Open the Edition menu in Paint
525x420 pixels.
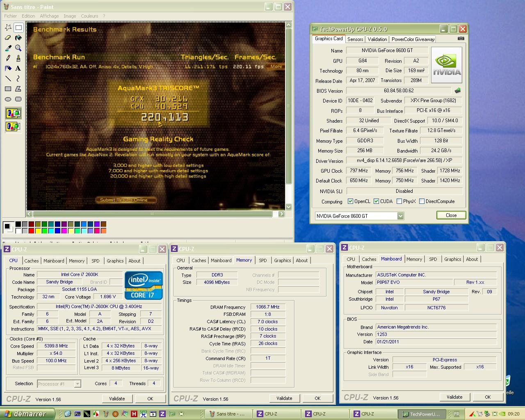[28, 16]
